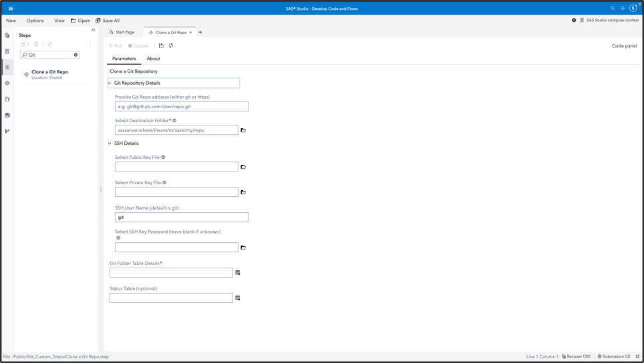Click the Steps search field
The width and height of the screenshot is (644, 363).
49,55
